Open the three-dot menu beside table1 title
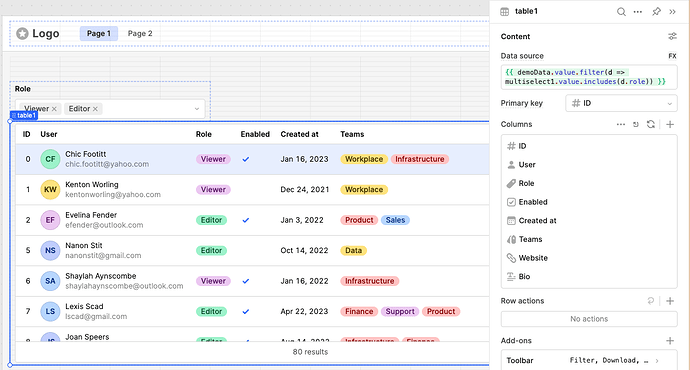The image size is (690, 370). [x=638, y=12]
